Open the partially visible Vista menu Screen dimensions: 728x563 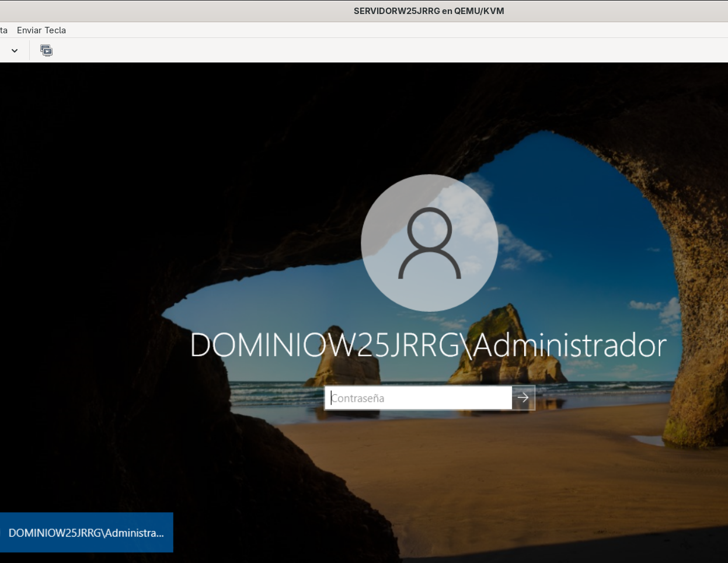[x=4, y=30]
